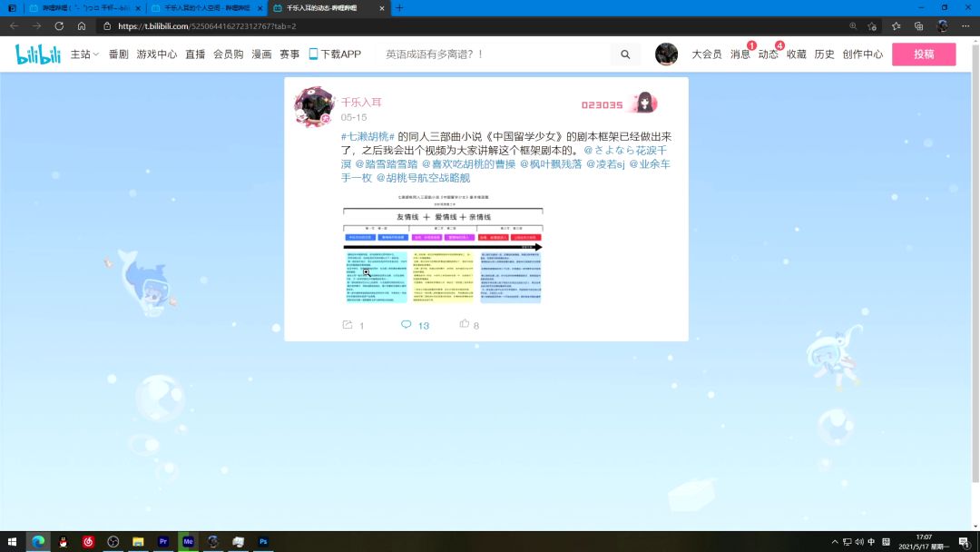Click the search magnifier icon
The image size is (980, 552).
pyautogui.click(x=625, y=54)
